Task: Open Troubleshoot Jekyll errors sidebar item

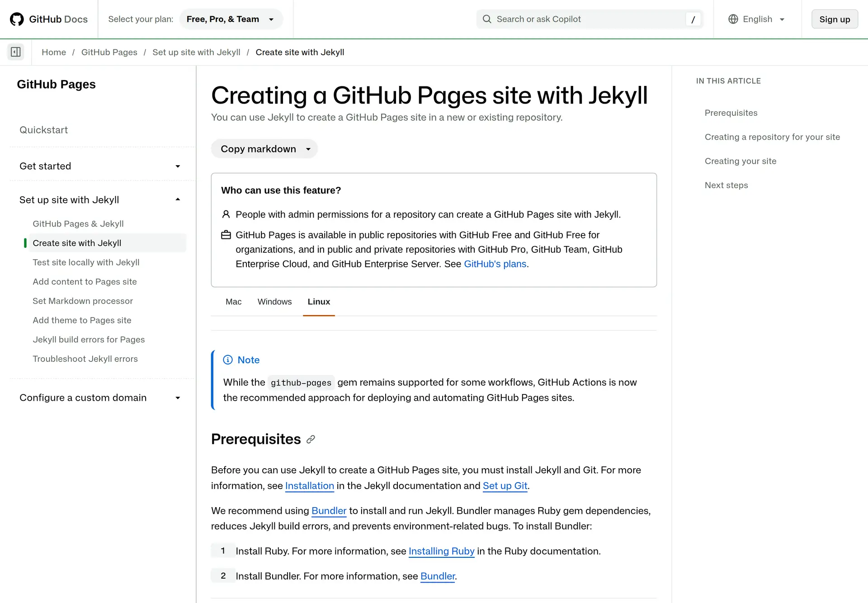Action: tap(85, 359)
